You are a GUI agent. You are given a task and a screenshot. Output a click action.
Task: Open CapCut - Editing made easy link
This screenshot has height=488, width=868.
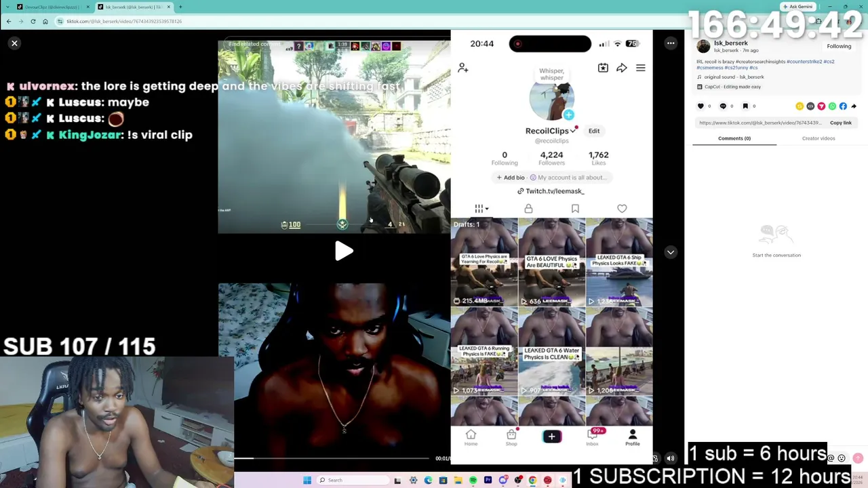(729, 87)
